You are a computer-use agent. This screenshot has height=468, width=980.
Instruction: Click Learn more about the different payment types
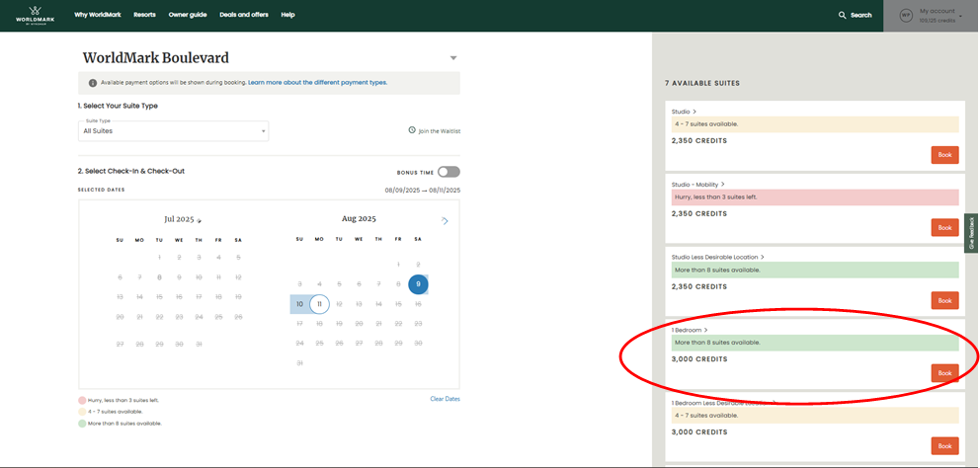317,83
